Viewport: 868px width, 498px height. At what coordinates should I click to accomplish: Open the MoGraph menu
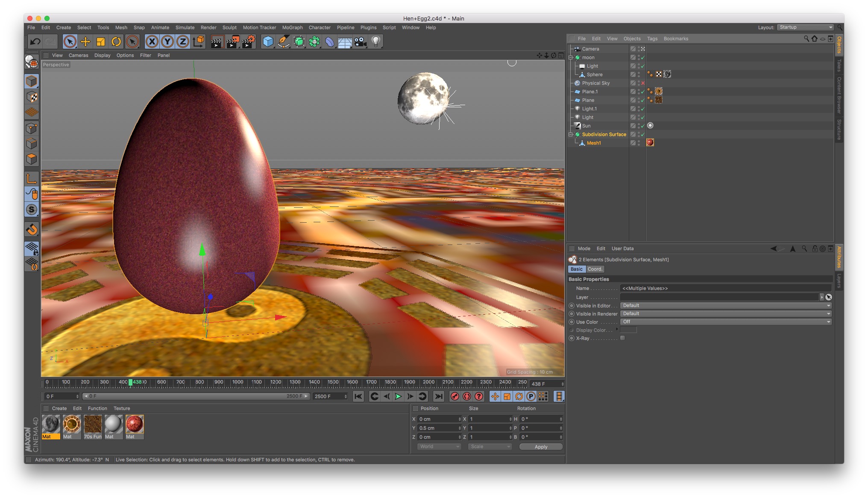292,27
